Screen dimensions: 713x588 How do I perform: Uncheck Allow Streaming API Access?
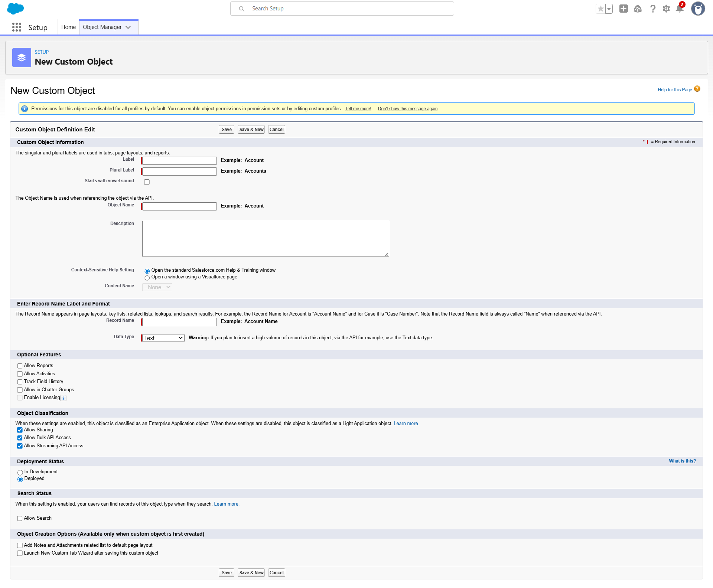(x=20, y=446)
